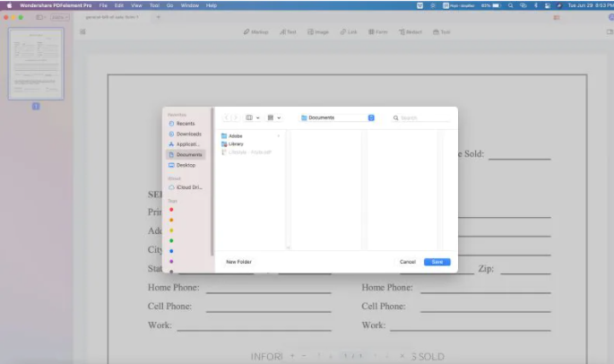The height and width of the screenshot is (364, 614).
Task: Open the Redact toolbar tool
Action: click(411, 31)
